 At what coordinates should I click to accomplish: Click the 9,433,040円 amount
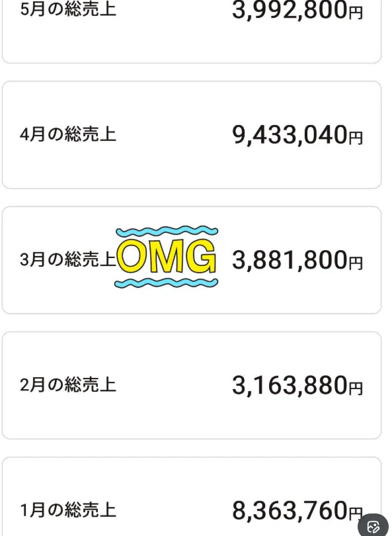[297, 135]
